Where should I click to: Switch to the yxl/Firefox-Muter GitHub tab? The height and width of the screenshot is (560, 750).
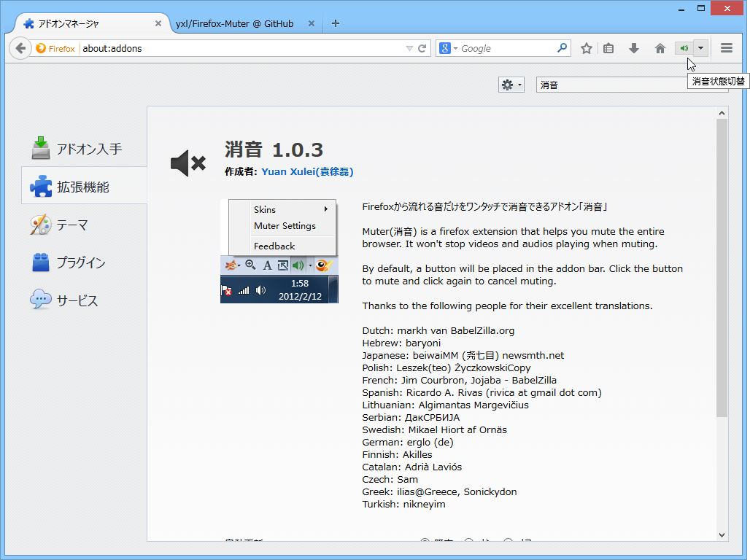tap(233, 23)
